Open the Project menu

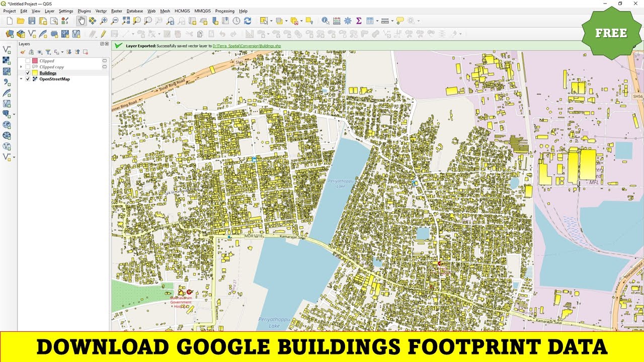(x=10, y=11)
